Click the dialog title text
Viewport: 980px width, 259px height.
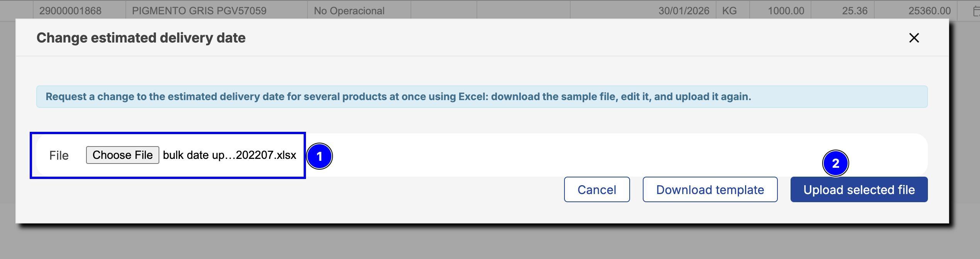tap(141, 38)
